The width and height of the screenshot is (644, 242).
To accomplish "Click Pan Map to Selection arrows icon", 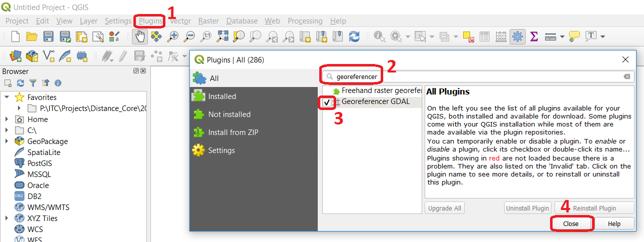I will pyautogui.click(x=156, y=36).
